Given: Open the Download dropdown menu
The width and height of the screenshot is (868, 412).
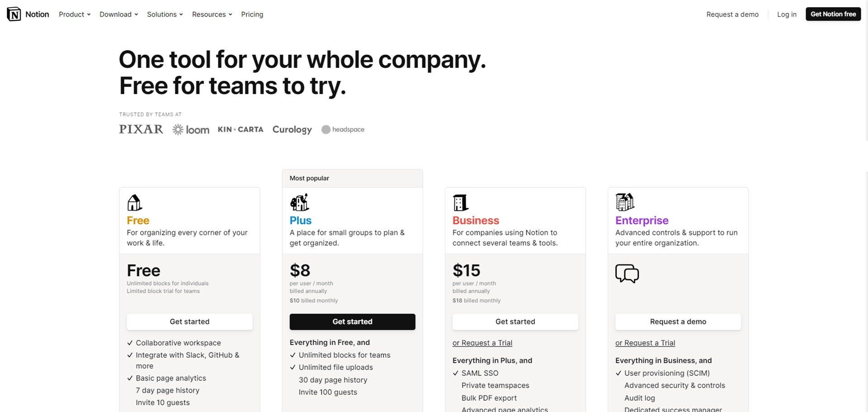Looking at the screenshot, I should 119,14.
